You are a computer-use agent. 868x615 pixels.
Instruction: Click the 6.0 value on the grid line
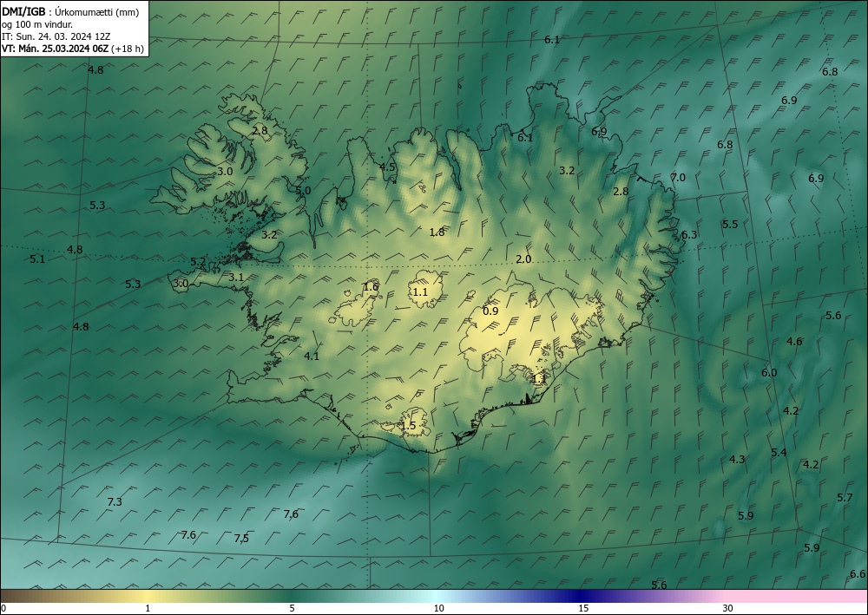click(769, 372)
